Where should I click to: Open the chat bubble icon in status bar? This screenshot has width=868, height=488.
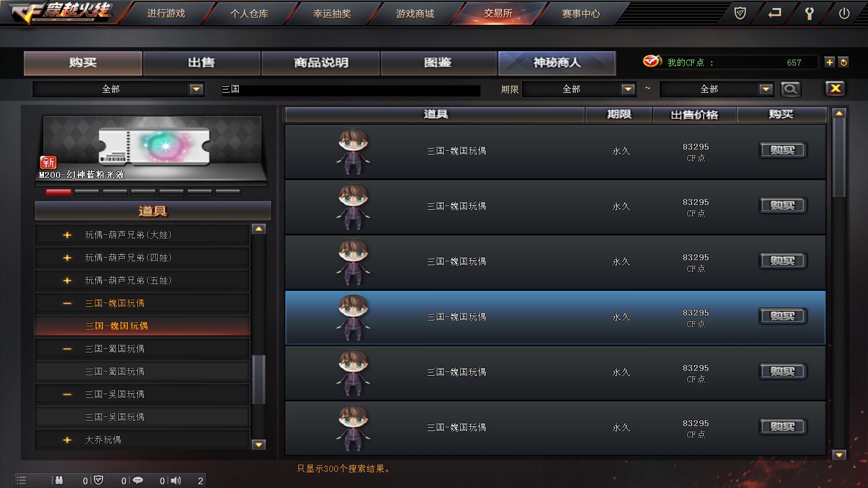pos(138,480)
